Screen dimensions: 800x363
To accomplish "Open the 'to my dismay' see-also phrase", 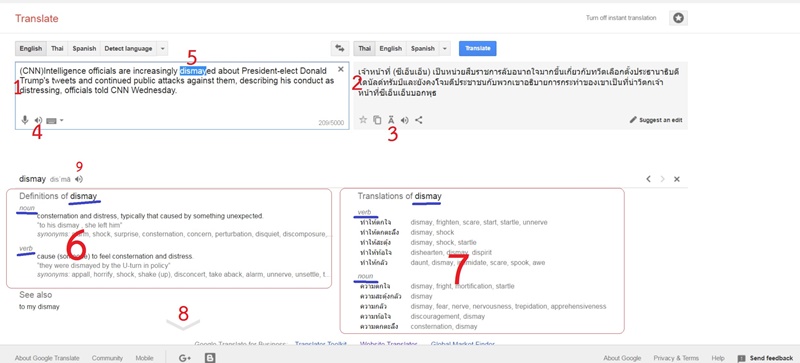I will point(39,307).
